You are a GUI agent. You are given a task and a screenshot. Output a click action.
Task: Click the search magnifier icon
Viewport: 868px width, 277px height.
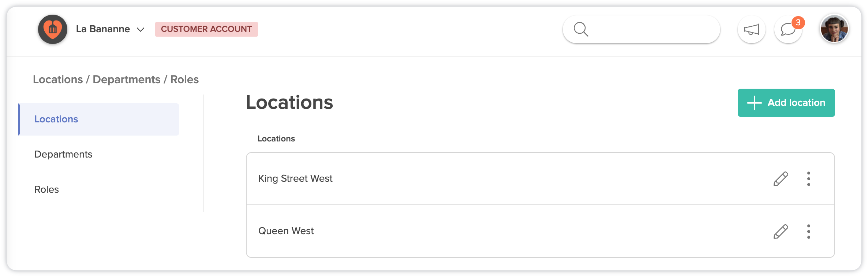[x=581, y=29]
